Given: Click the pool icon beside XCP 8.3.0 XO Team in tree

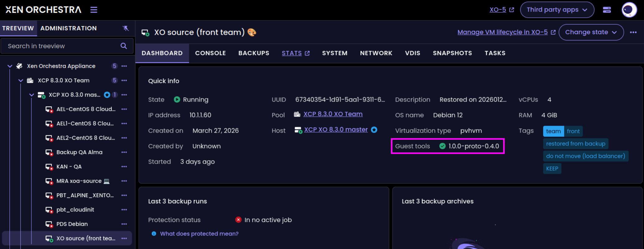Looking at the screenshot, I should click(30, 80).
